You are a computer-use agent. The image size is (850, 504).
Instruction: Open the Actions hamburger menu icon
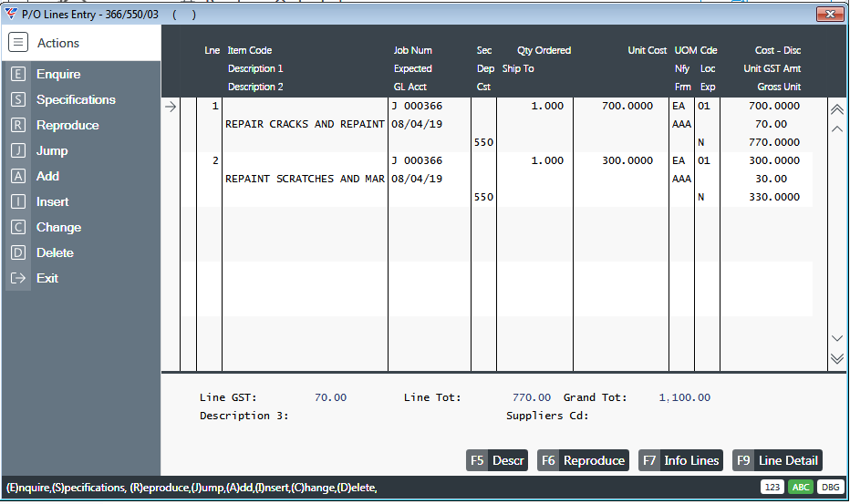18,42
